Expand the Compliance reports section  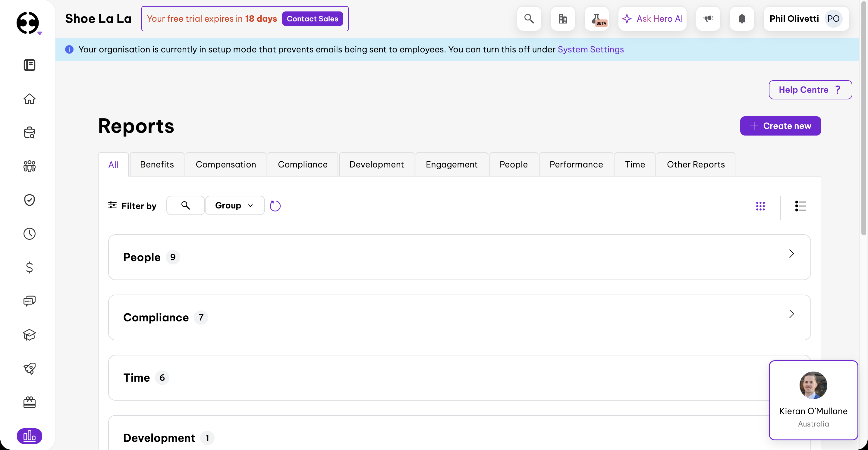point(791,314)
